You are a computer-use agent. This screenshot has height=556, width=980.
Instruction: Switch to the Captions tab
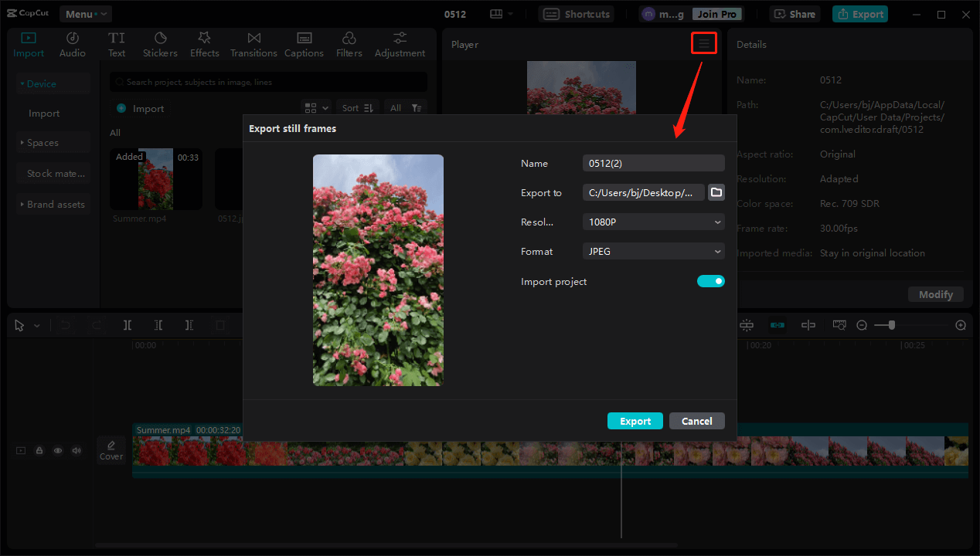[304, 44]
